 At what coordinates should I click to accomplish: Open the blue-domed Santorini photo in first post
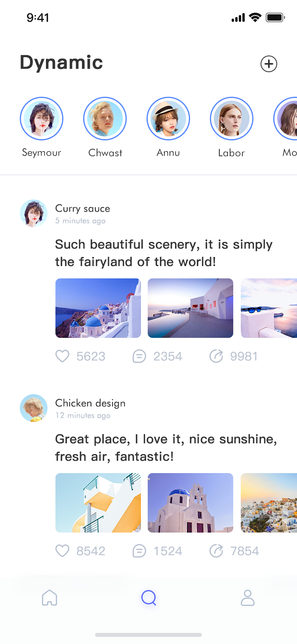pos(98,308)
